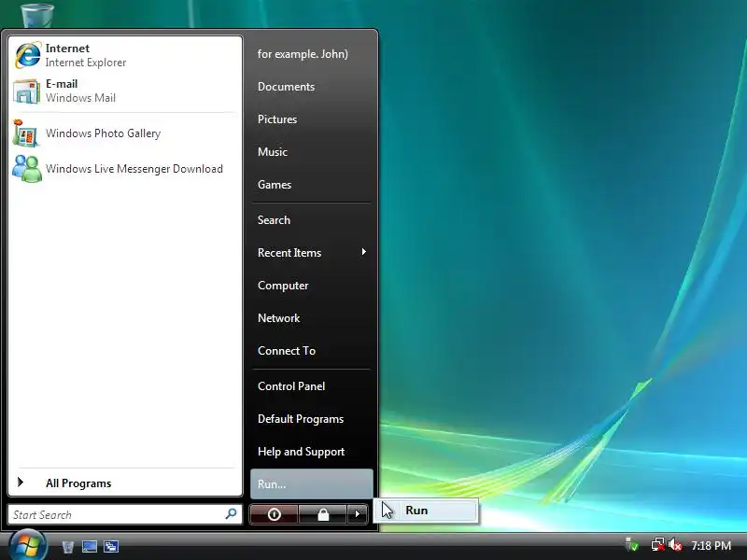Select the Run... menu entry
This screenshot has height=560, width=747.
coord(311,483)
